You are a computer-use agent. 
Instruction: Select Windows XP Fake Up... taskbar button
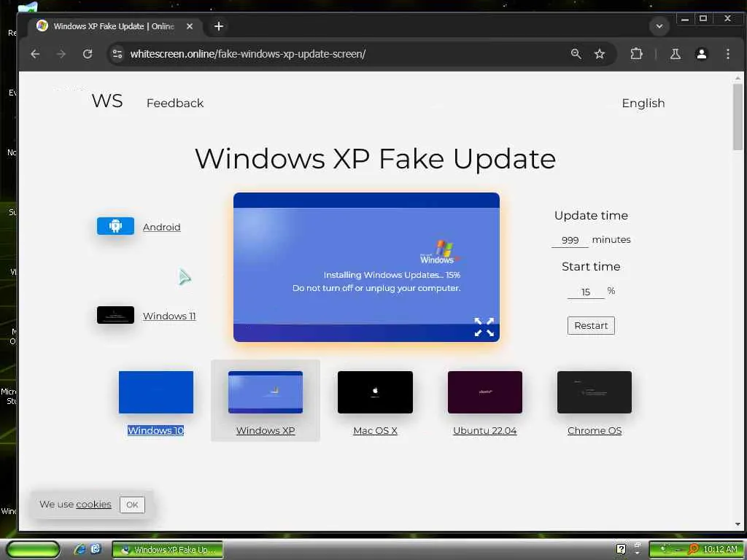(168, 550)
